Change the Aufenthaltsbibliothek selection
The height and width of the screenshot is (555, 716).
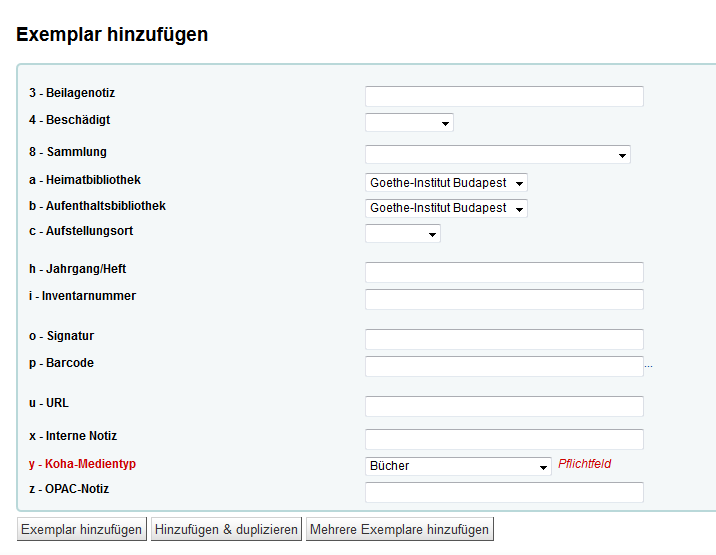click(446, 208)
